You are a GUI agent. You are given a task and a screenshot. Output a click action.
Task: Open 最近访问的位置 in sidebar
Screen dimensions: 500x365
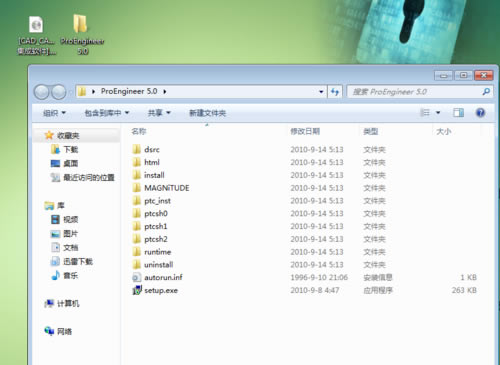(82, 177)
